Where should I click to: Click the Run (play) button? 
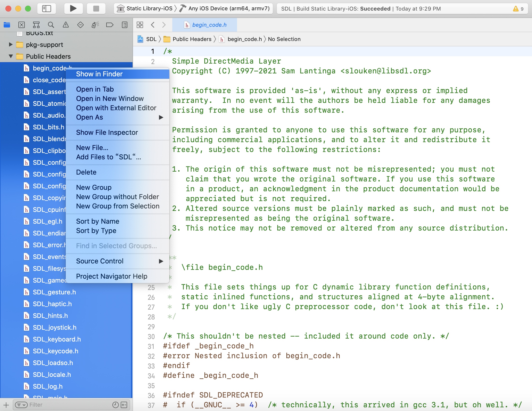pos(73,9)
